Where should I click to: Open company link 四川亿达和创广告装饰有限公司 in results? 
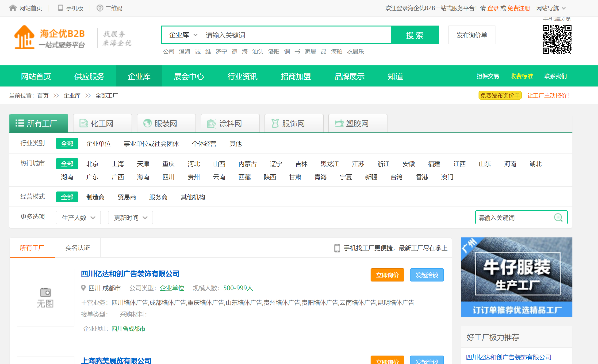tap(130, 274)
